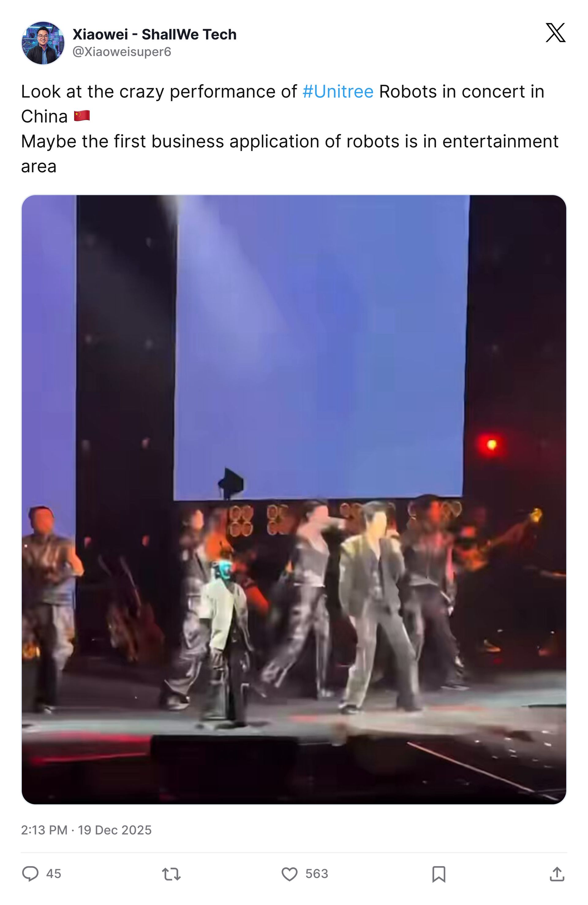The width and height of the screenshot is (588, 905).
Task: Click the X logo icon
Action: pos(555,32)
